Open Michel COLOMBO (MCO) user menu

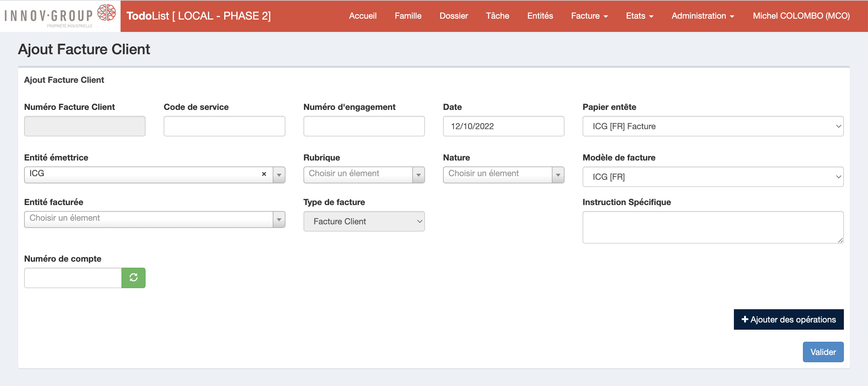tap(801, 16)
